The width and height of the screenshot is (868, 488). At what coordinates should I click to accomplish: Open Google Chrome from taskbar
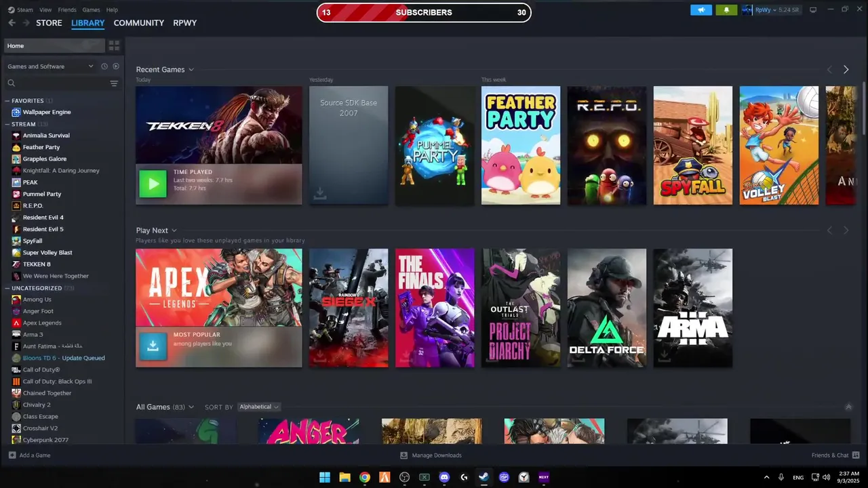(365, 477)
